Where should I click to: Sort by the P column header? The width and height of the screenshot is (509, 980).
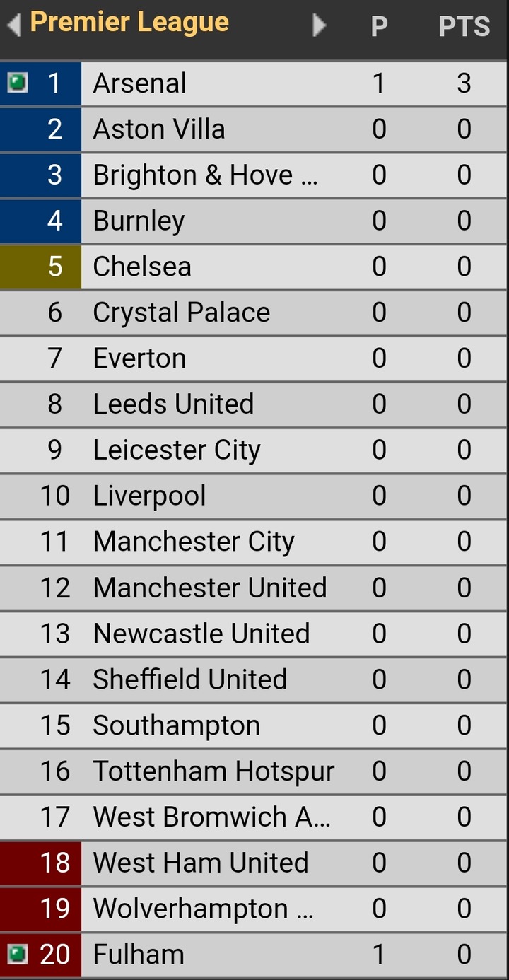click(x=380, y=27)
